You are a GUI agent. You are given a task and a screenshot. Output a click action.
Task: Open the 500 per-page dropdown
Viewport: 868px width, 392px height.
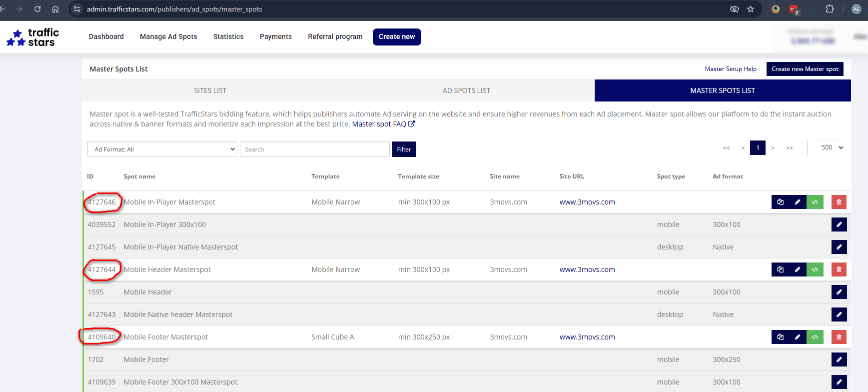(x=832, y=147)
